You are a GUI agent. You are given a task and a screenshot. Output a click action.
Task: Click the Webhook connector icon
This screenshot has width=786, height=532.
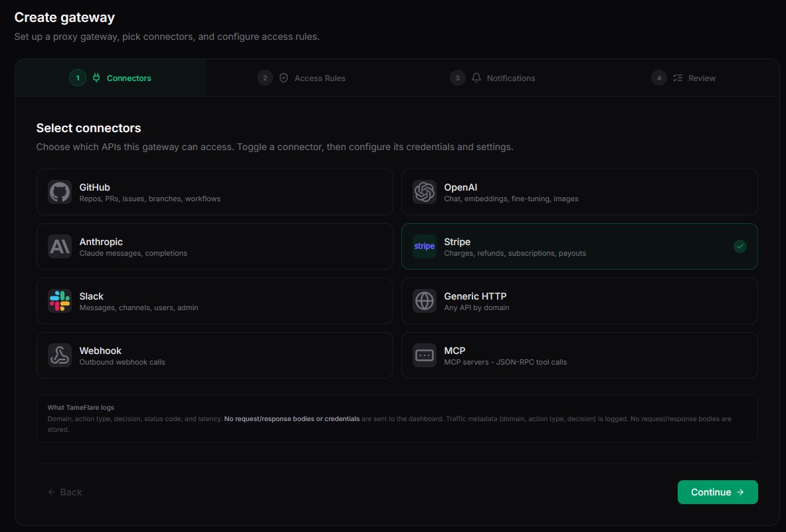pos(59,355)
